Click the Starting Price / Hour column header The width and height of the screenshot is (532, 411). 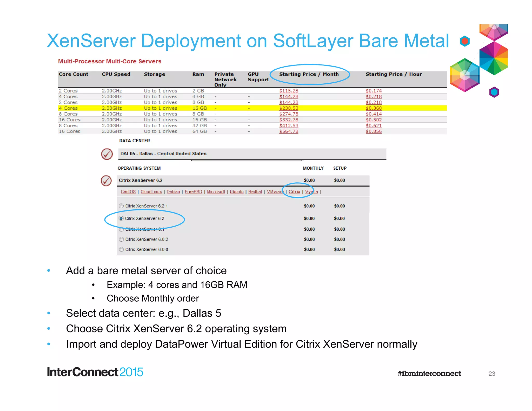tap(394, 74)
